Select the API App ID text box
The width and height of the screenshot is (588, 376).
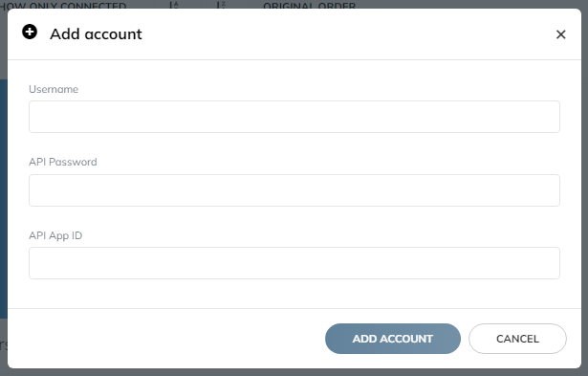[x=294, y=263]
